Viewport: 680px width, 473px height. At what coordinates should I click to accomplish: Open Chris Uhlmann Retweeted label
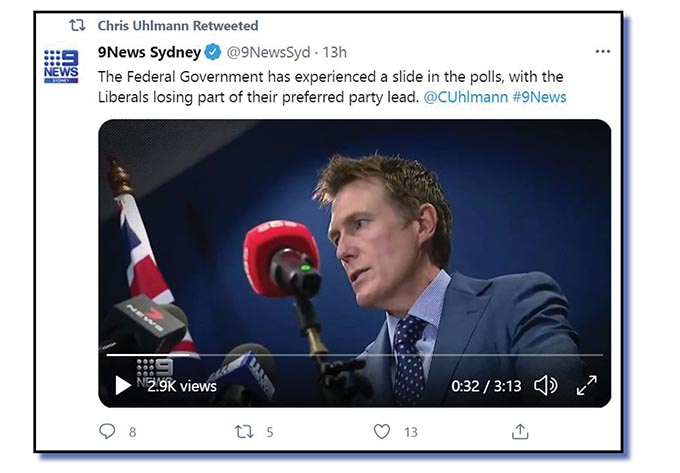(177, 25)
